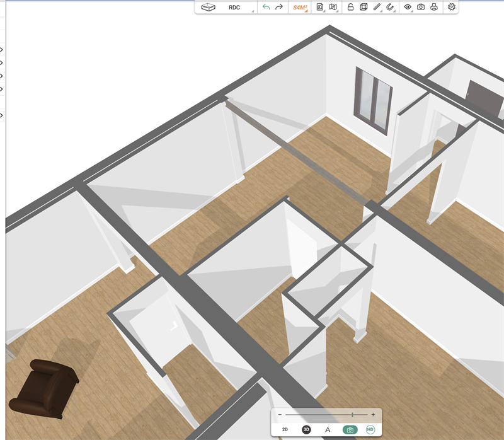The image size is (504, 440).
Task: Toggle visibility options with eye icon
Action: pyautogui.click(x=408, y=8)
